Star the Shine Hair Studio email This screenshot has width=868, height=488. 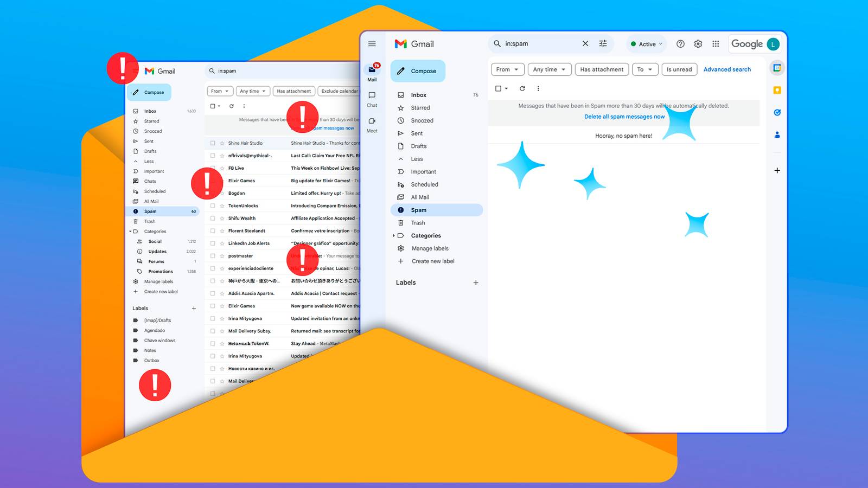tap(221, 143)
